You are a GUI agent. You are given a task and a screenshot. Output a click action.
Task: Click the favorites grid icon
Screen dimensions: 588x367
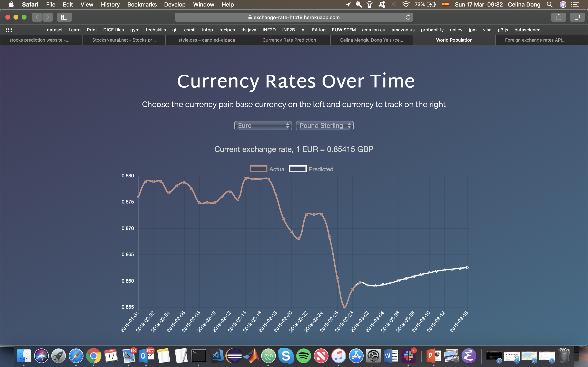click(x=9, y=30)
